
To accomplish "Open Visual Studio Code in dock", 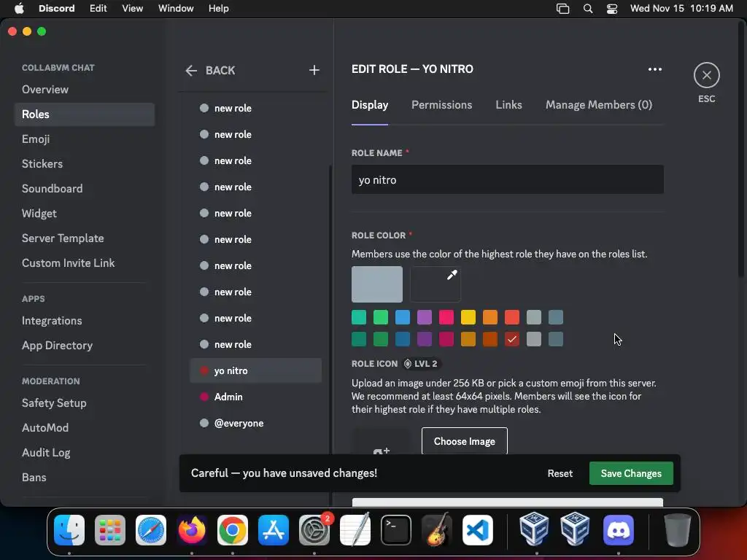I will [x=478, y=530].
